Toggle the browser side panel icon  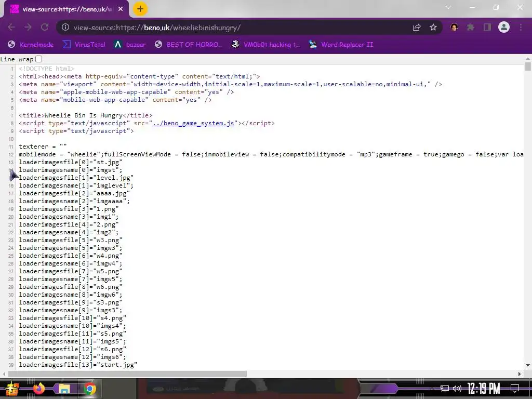pyautogui.click(x=487, y=27)
